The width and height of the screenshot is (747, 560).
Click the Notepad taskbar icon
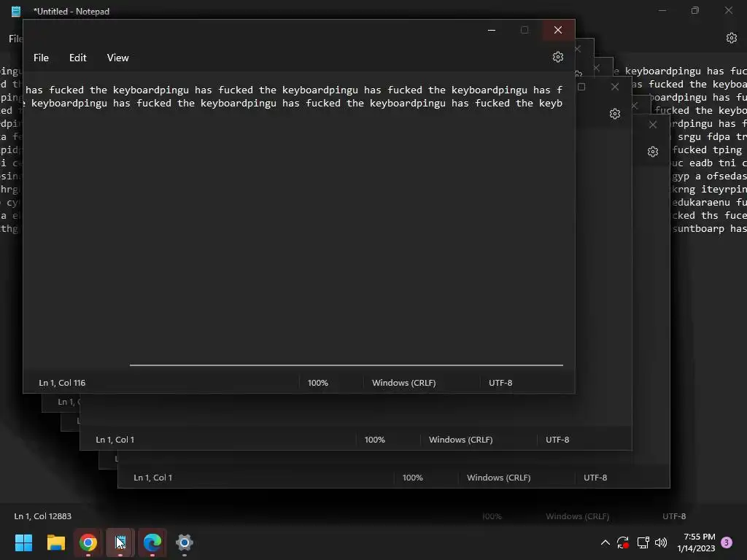pos(120,542)
